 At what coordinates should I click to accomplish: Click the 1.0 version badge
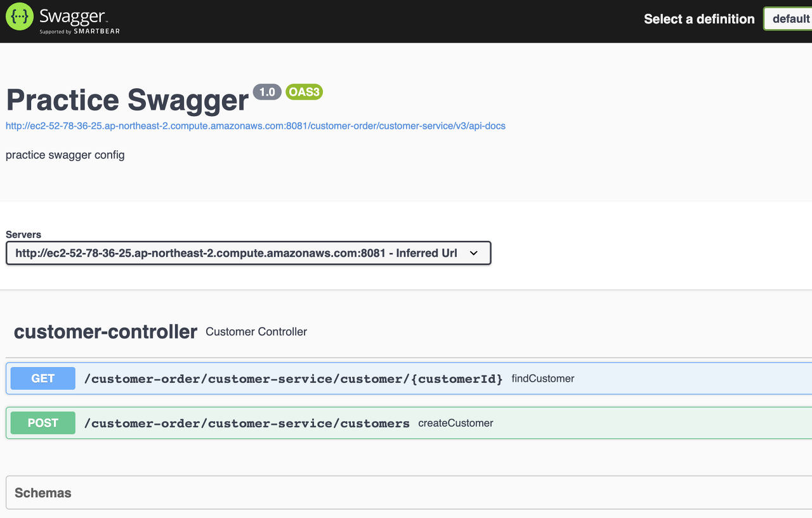(267, 92)
